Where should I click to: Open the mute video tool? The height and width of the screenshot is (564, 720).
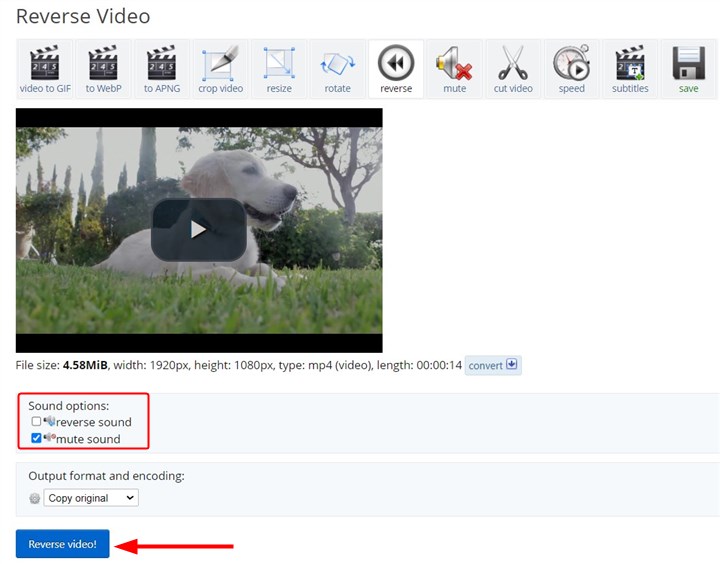click(455, 69)
